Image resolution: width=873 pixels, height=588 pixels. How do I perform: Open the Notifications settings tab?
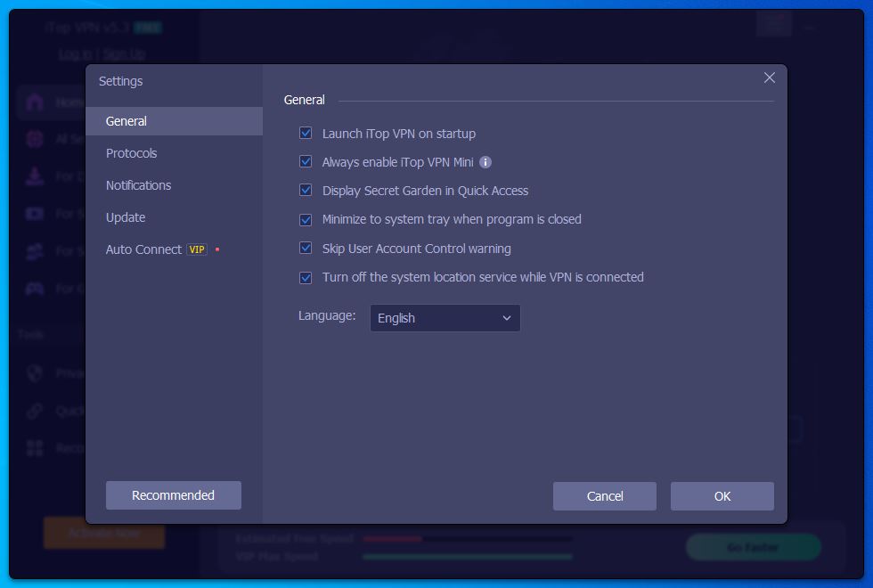point(174,185)
